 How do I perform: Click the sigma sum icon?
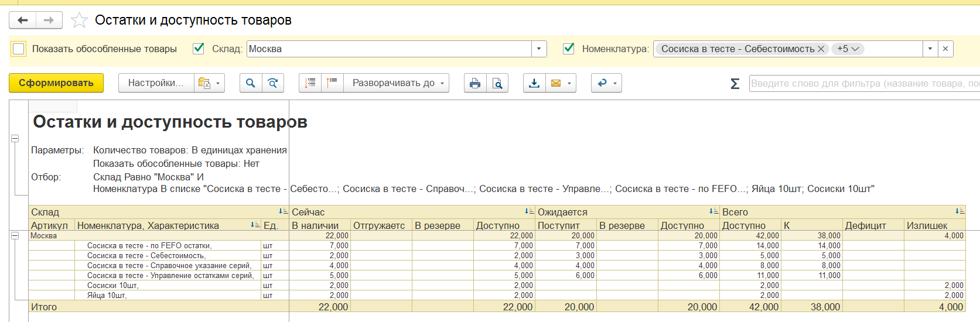(x=735, y=84)
